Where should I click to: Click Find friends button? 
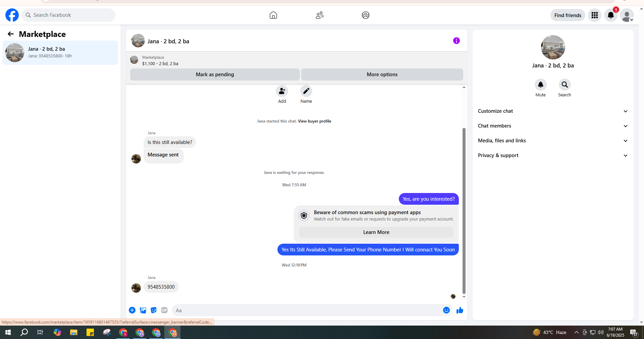click(x=568, y=15)
